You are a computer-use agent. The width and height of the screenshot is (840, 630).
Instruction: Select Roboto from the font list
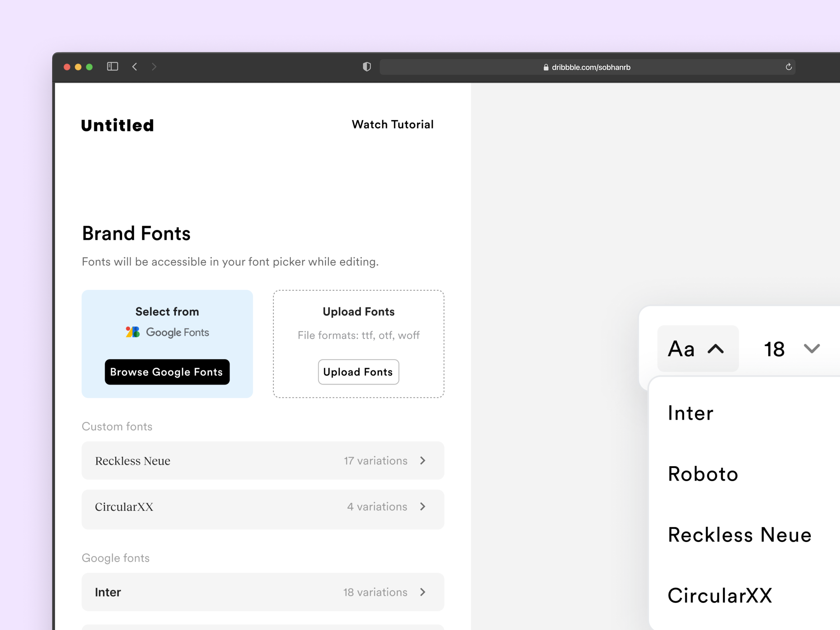pyautogui.click(x=703, y=474)
